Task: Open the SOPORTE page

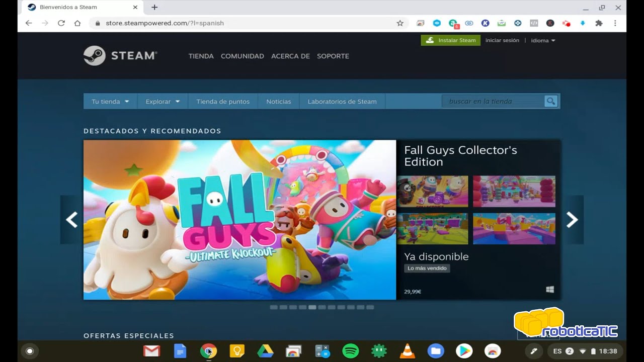Action: pos(333,56)
